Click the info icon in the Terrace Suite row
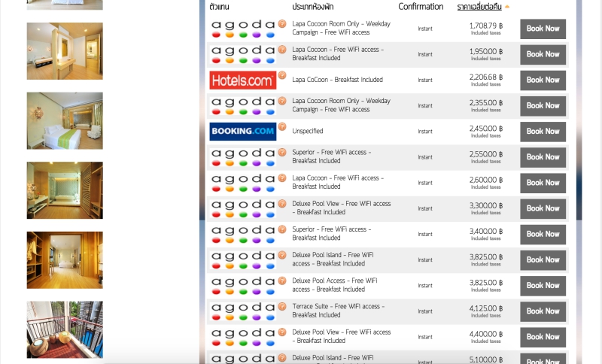602x364 pixels. point(282,306)
